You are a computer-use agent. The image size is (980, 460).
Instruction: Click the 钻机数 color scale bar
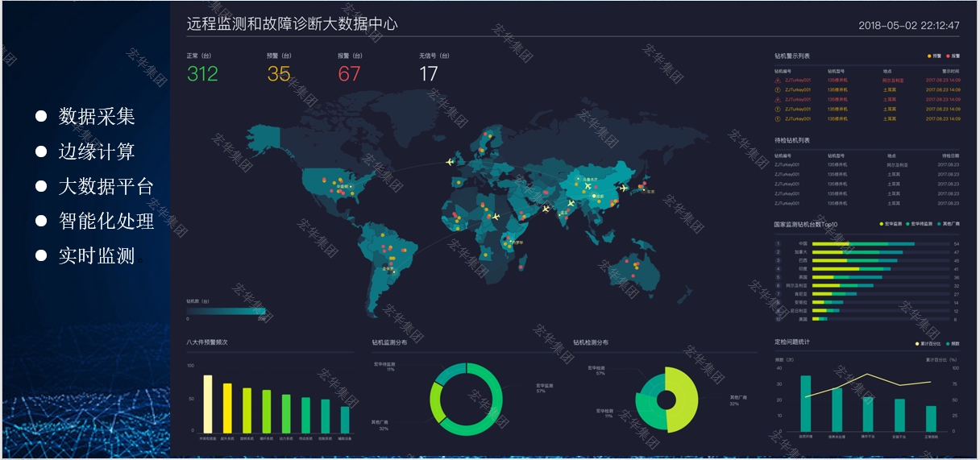pos(226,311)
